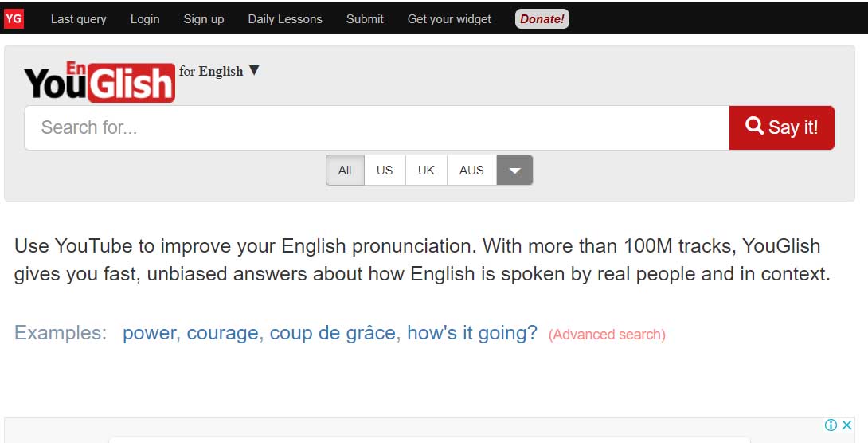Open the Sign up page
868x443 pixels.
(204, 19)
